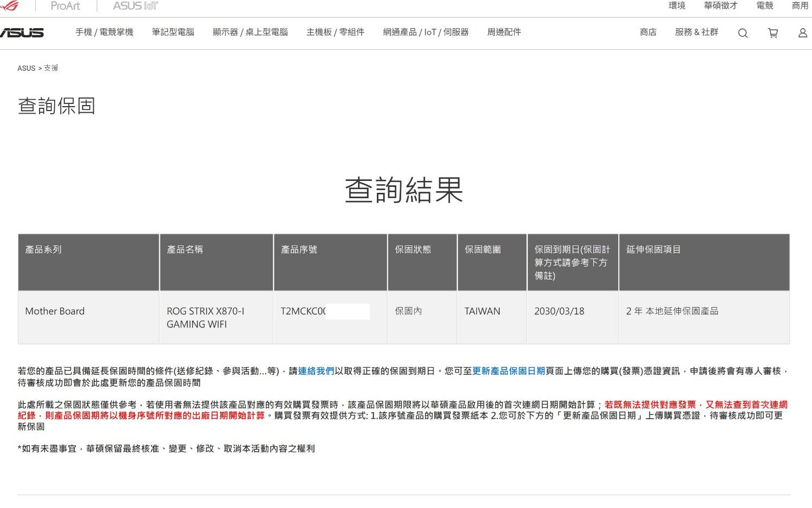Image resolution: width=812 pixels, height=508 pixels.
Task: Select 華碩徵才 in top bar
Action: [721, 6]
